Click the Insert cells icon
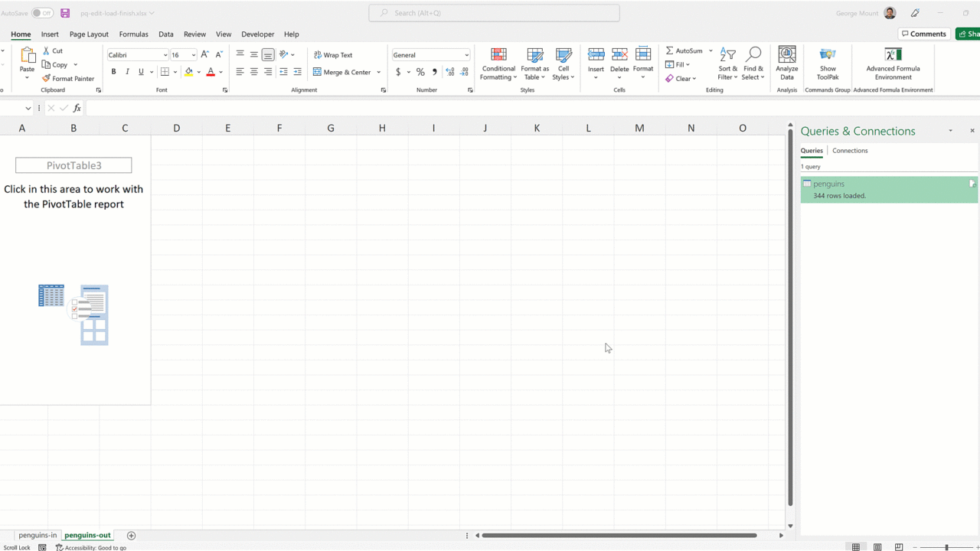The image size is (980, 551). [x=596, y=55]
